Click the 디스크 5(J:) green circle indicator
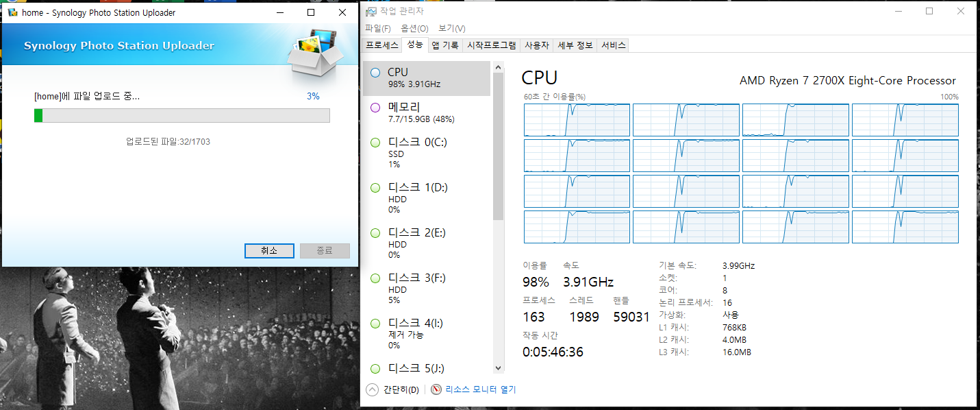The image size is (980, 410). coord(375,368)
